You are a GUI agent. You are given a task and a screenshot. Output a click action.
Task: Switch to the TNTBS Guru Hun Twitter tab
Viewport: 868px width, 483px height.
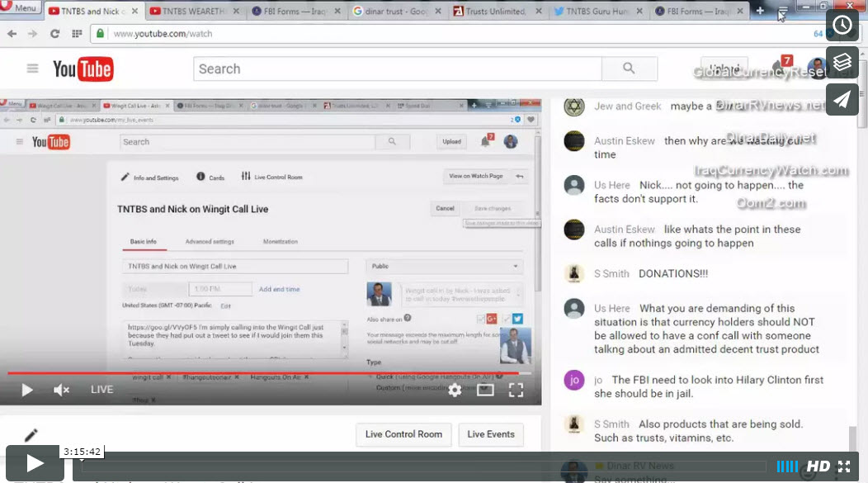(x=598, y=11)
